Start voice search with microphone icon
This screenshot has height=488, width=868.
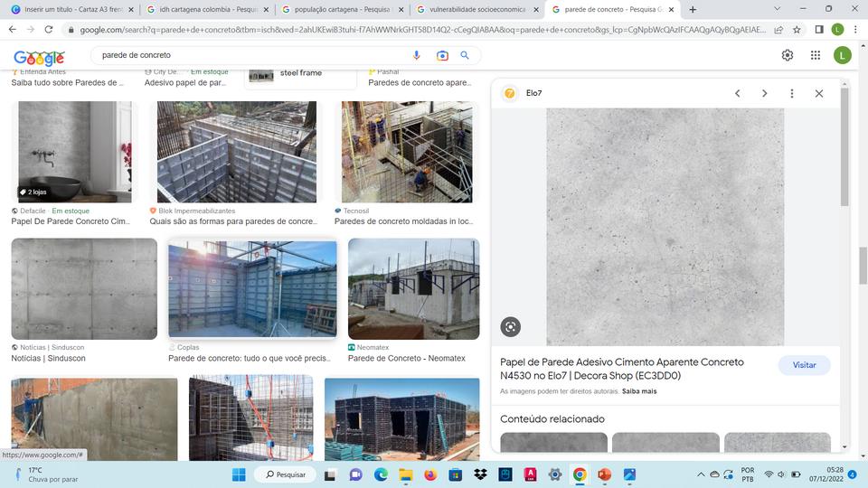pos(416,55)
